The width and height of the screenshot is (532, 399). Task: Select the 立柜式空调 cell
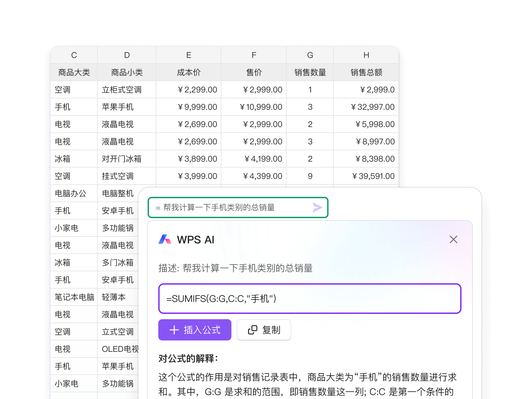[127, 89]
